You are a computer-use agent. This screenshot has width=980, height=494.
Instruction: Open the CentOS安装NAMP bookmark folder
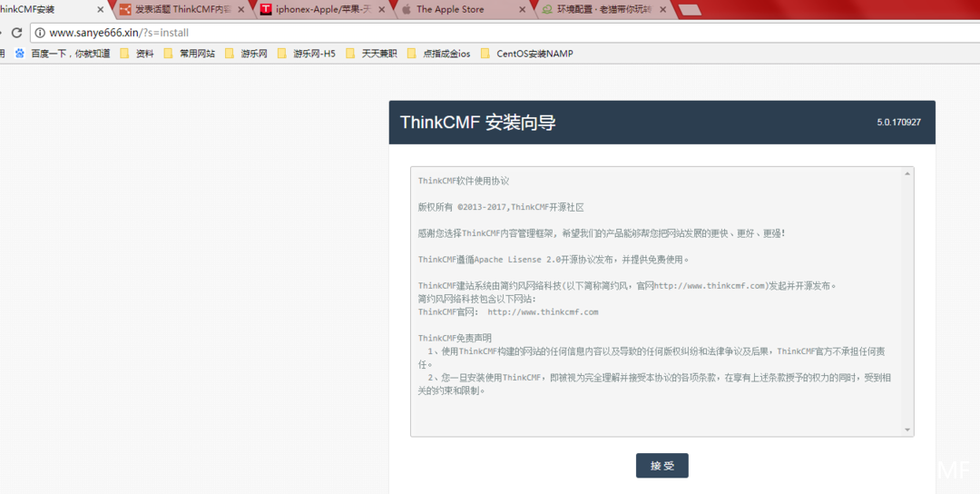[527, 54]
